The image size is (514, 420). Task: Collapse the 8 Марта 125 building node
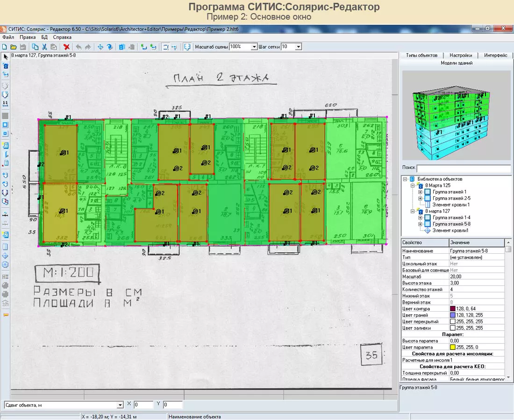(x=413, y=185)
